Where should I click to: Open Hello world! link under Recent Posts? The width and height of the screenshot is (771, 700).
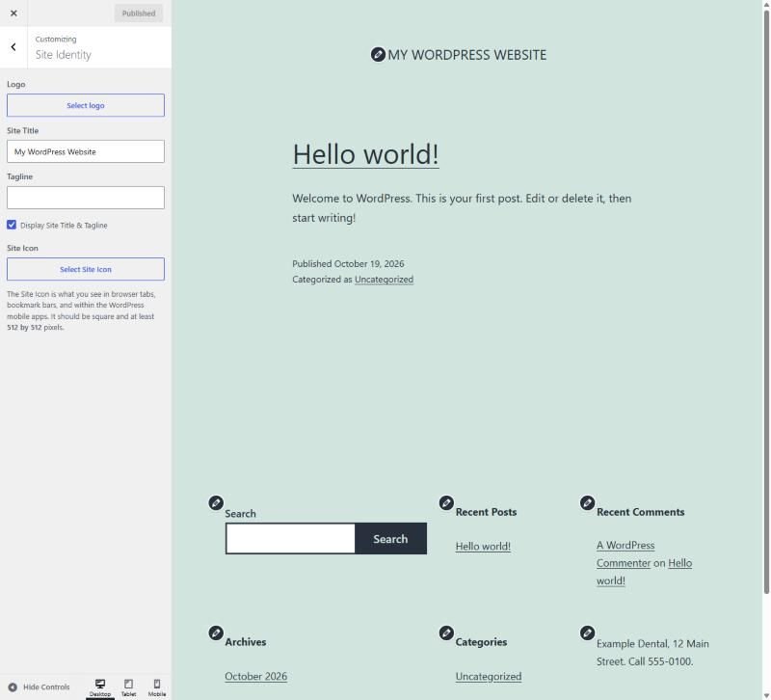pyautogui.click(x=483, y=546)
